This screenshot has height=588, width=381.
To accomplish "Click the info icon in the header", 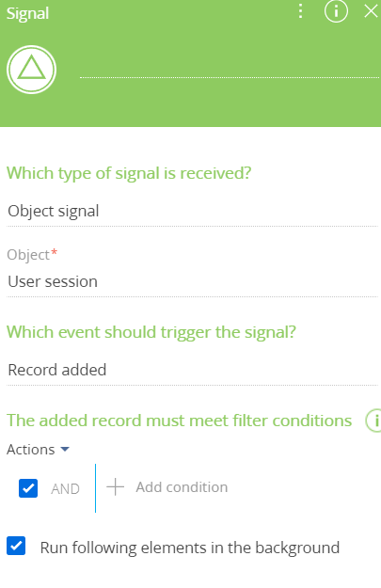I will [336, 11].
